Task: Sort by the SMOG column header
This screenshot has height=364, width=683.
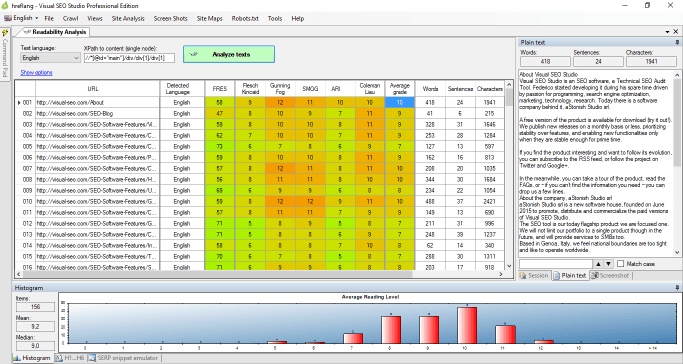Action: pos(310,89)
